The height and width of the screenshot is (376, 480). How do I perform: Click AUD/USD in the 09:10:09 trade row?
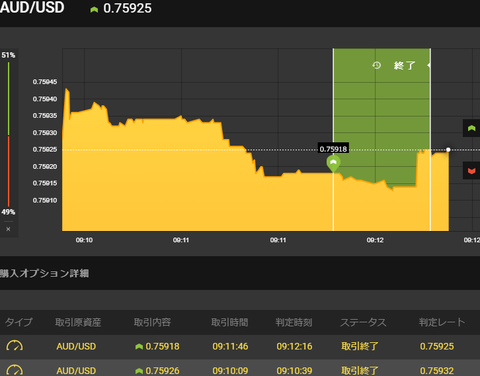[76, 371]
